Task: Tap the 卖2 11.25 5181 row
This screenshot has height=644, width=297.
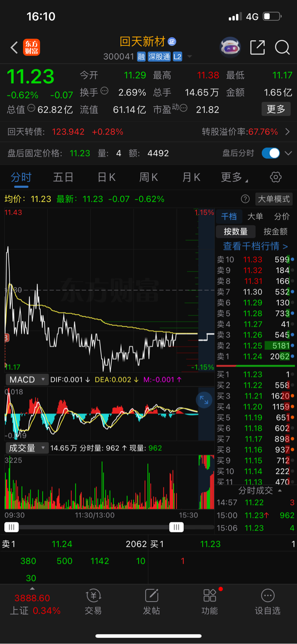Action: (x=255, y=345)
